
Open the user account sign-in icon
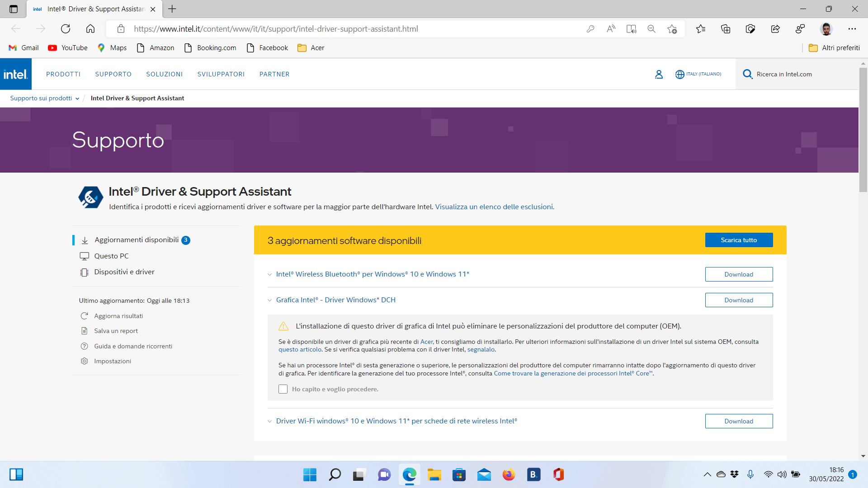[659, 74]
